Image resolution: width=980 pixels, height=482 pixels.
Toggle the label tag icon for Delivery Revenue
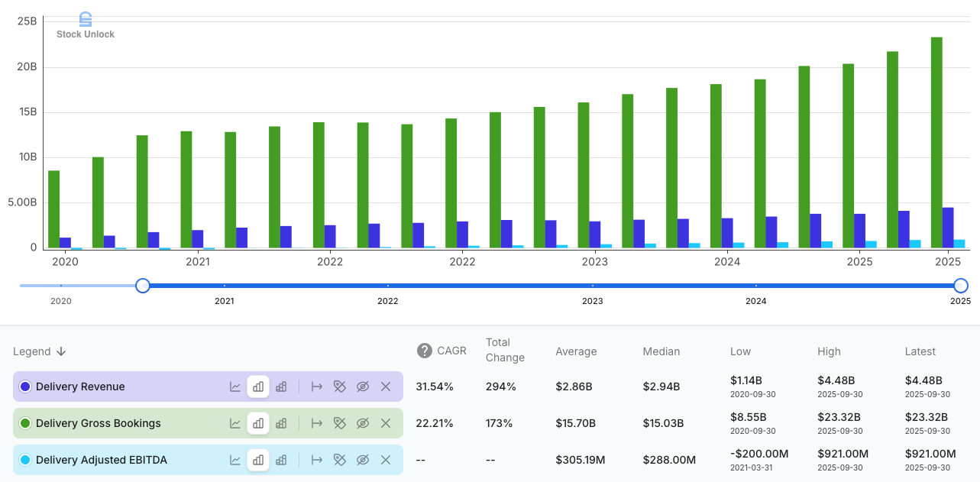click(x=340, y=387)
